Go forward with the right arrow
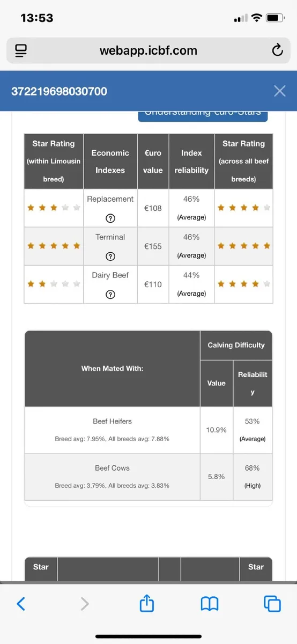Screen dimensions: 297x644 84,604
